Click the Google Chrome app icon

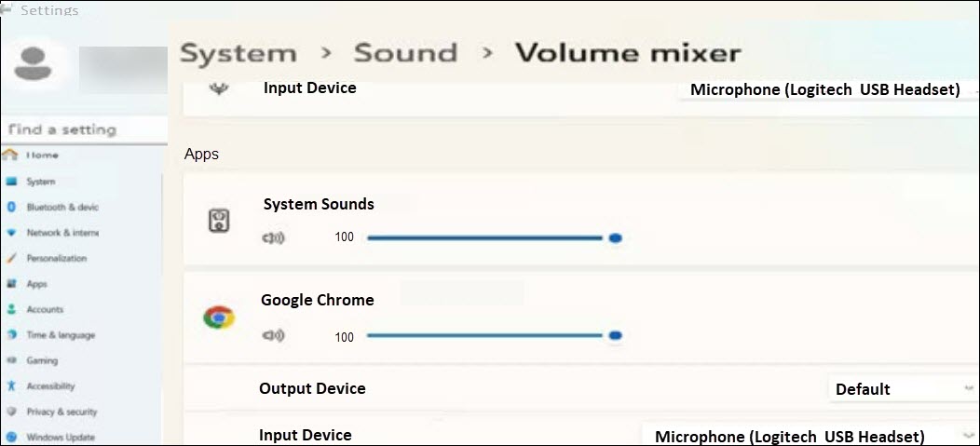tap(219, 318)
